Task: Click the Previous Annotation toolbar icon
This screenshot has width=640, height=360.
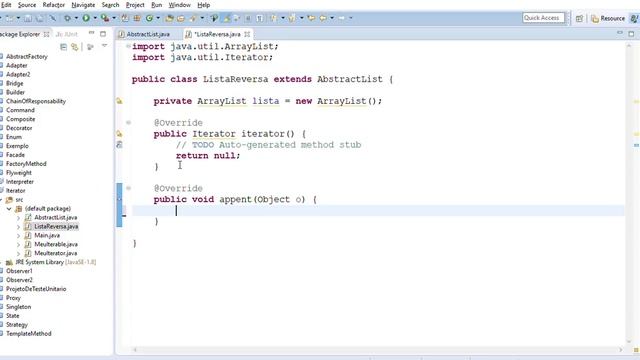Action: tap(292, 18)
